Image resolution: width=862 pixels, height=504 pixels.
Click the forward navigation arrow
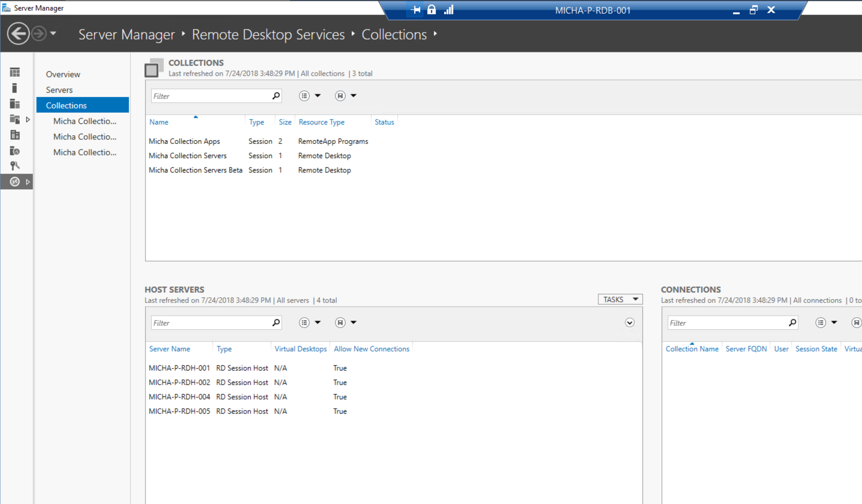coord(39,34)
